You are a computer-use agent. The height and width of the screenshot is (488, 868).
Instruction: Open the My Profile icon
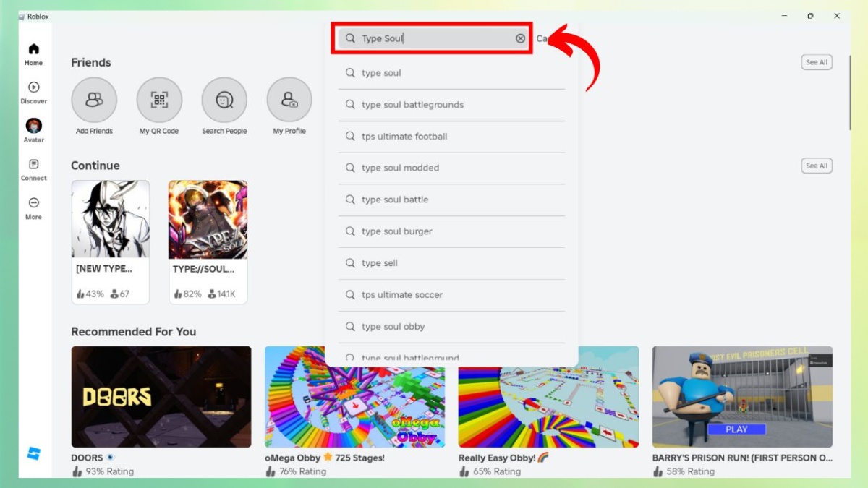pyautogui.click(x=289, y=100)
